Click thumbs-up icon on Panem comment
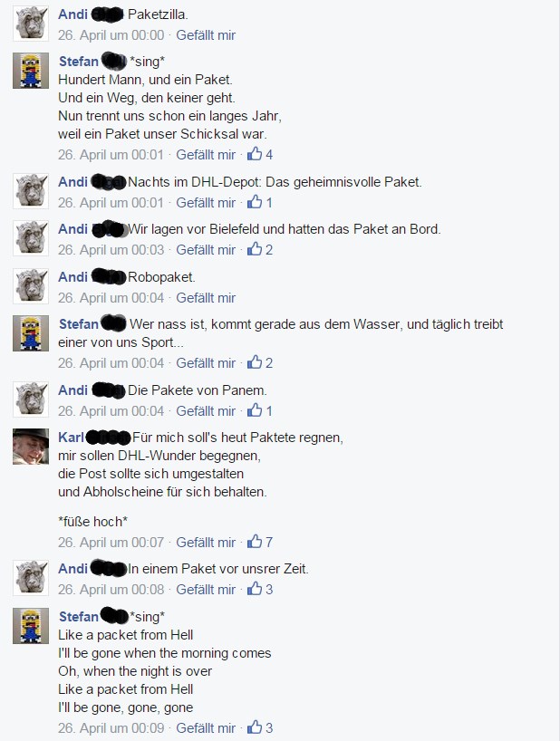 click(255, 410)
